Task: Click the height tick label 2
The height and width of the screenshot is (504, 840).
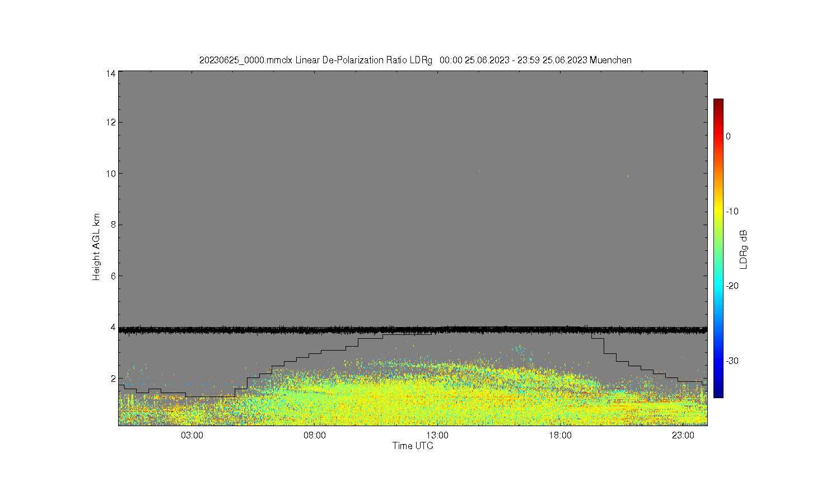Action: click(x=113, y=379)
